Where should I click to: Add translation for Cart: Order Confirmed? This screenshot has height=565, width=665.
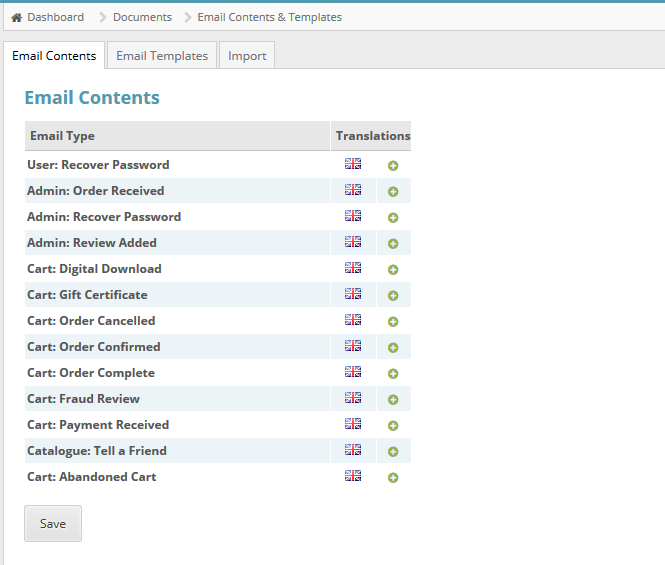tap(393, 347)
